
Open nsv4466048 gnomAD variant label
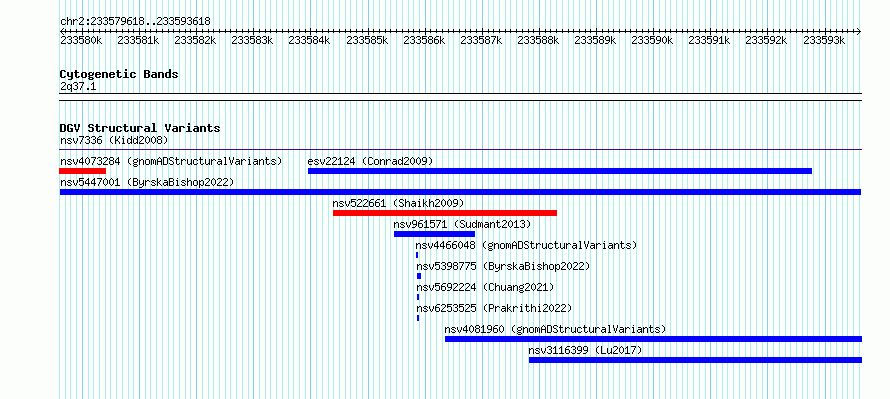click(526, 245)
